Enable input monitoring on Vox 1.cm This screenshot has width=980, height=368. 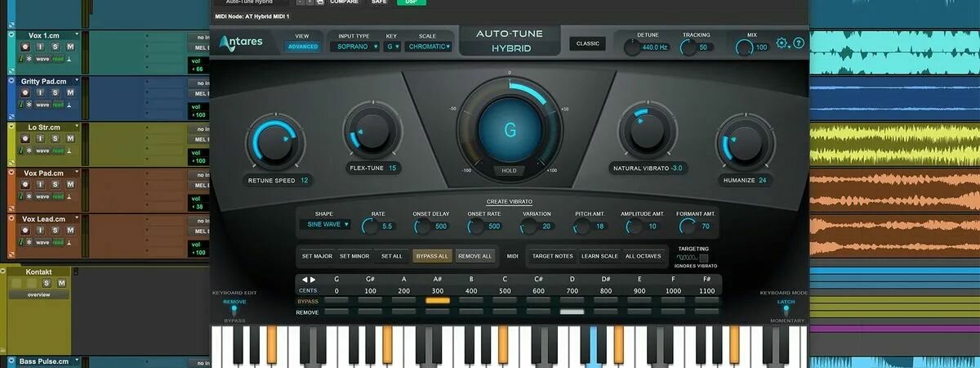40,47
